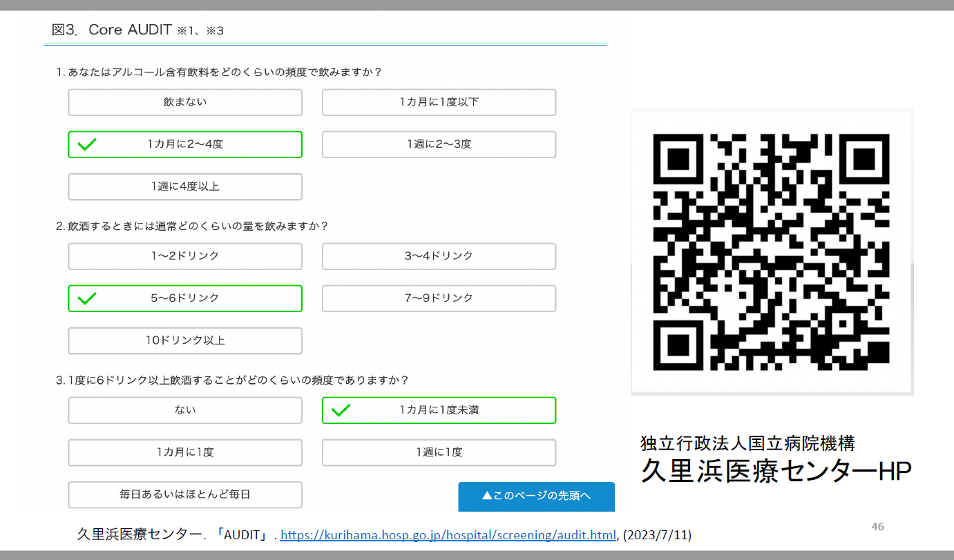Pick the 毎日あるいはほとんど毎日 option
The image size is (954, 560).
click(184, 494)
